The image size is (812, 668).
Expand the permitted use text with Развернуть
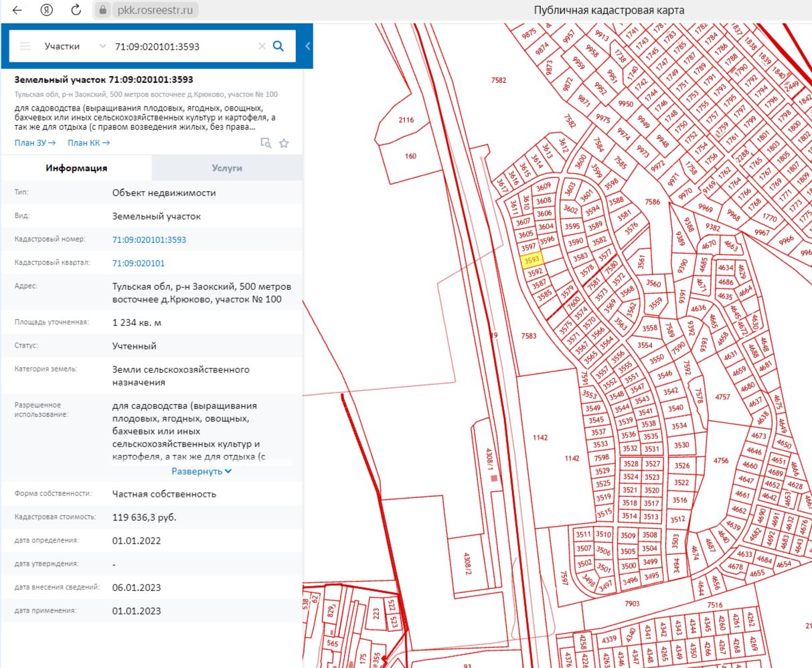[201, 471]
